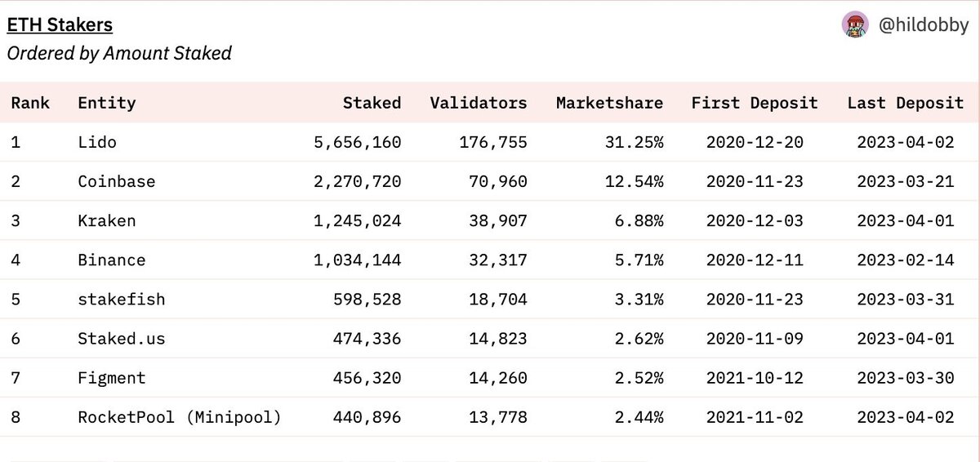Select the stakefish entity cell
Viewport: 980px width, 462px height.
pos(121,300)
